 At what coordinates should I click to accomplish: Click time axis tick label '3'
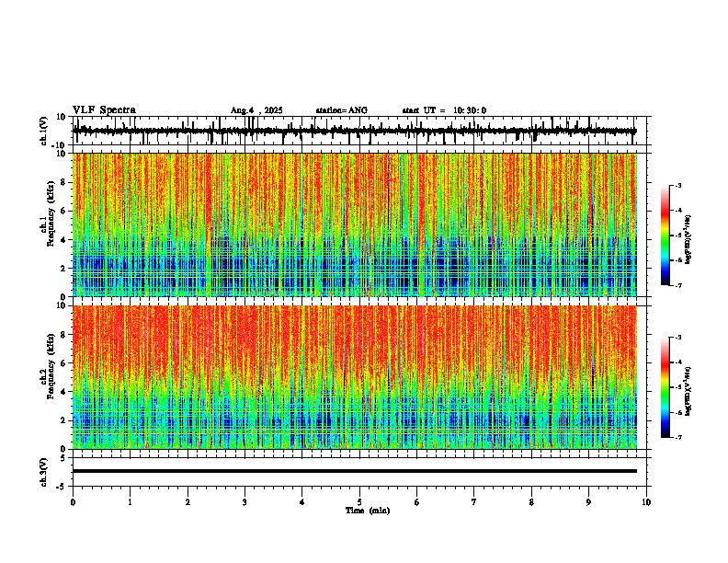[x=245, y=502]
